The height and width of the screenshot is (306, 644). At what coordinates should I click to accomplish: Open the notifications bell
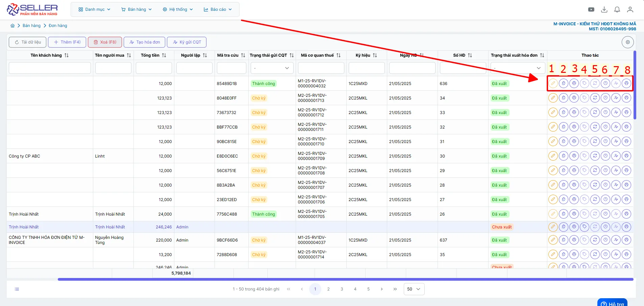(617, 9)
